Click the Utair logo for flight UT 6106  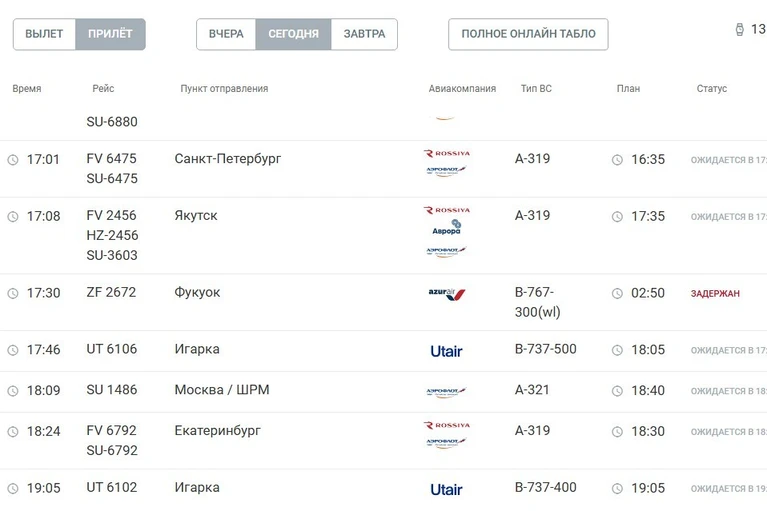pos(446,351)
